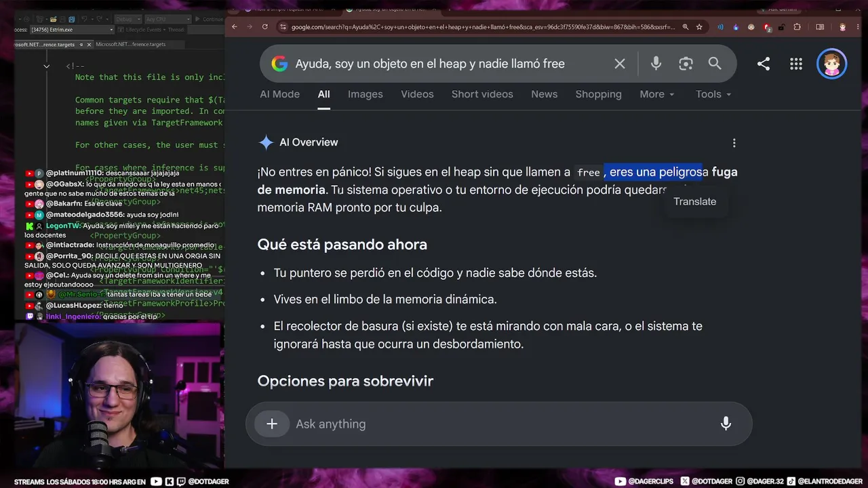Toggle the Chrome side panel
The height and width of the screenshot is (488, 868).
(x=820, y=27)
